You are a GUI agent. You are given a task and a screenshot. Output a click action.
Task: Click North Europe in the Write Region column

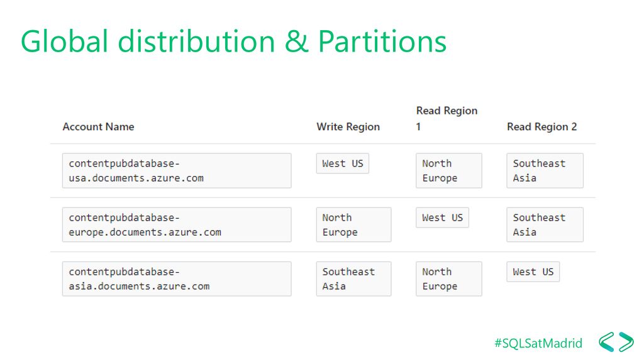(353, 224)
